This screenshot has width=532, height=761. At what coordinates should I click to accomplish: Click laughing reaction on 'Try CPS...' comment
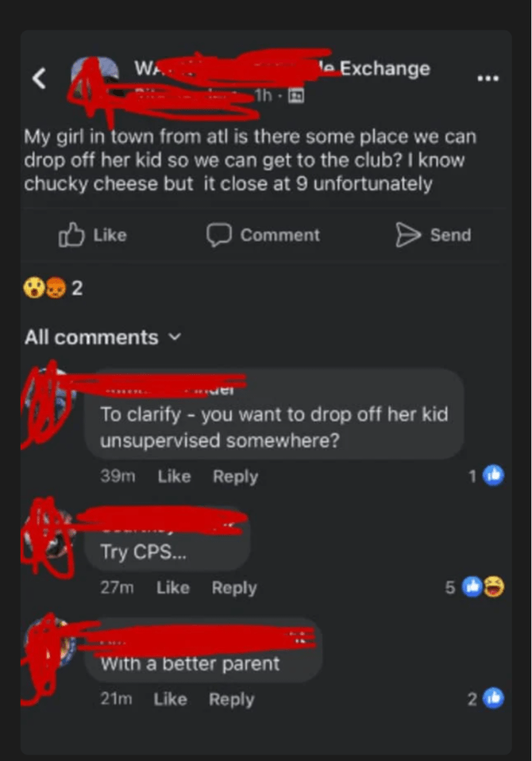click(494, 587)
